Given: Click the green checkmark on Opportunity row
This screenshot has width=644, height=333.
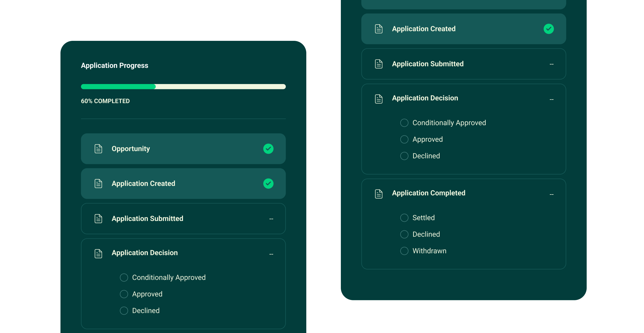Looking at the screenshot, I should [x=268, y=149].
